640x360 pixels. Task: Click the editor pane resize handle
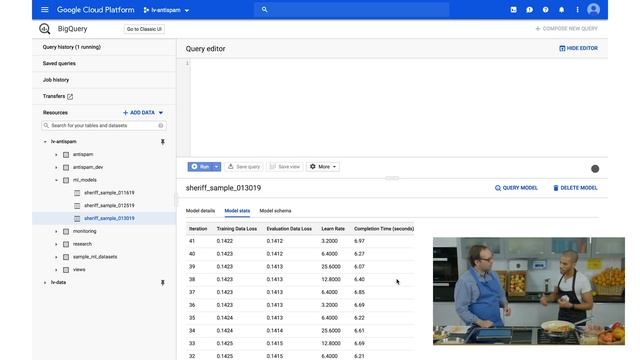[392, 178]
